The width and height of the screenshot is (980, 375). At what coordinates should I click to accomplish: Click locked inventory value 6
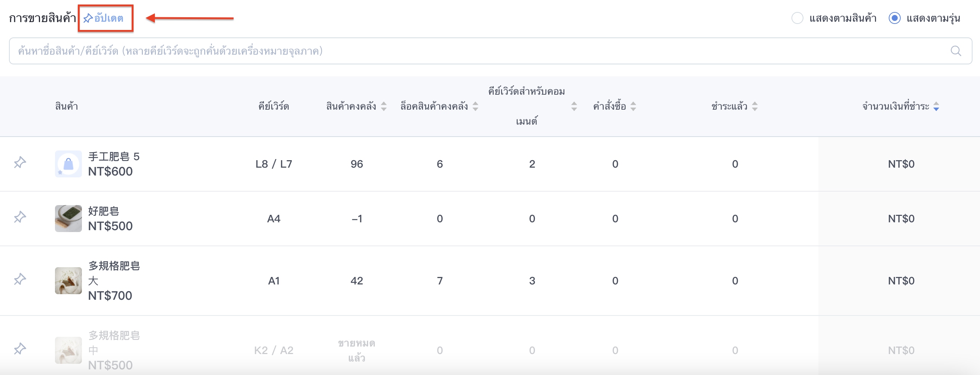pos(440,164)
